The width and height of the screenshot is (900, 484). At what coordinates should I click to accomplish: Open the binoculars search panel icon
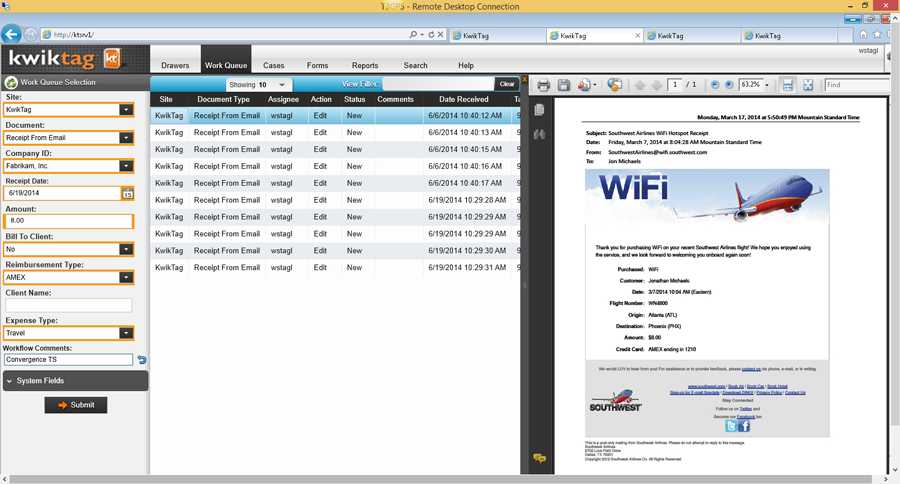coord(539,134)
